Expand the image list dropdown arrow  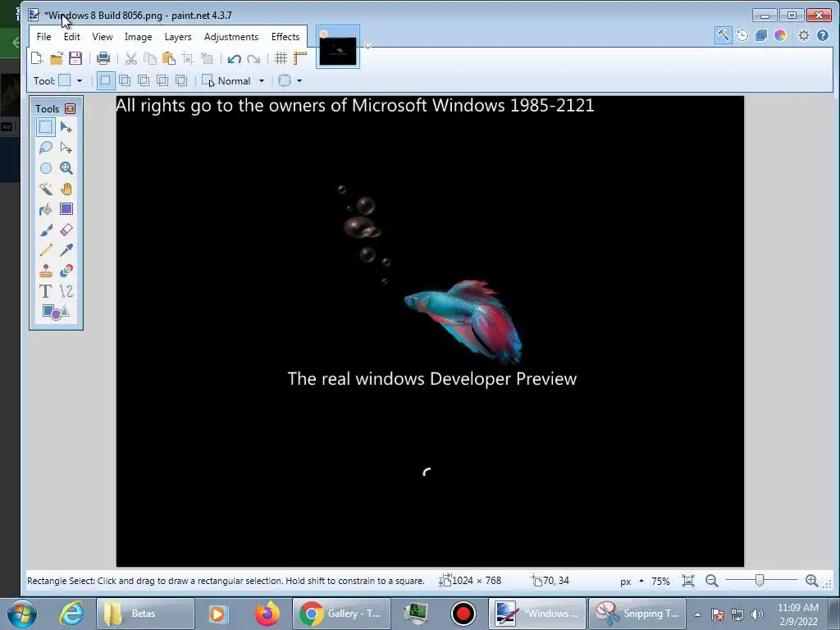[367, 46]
